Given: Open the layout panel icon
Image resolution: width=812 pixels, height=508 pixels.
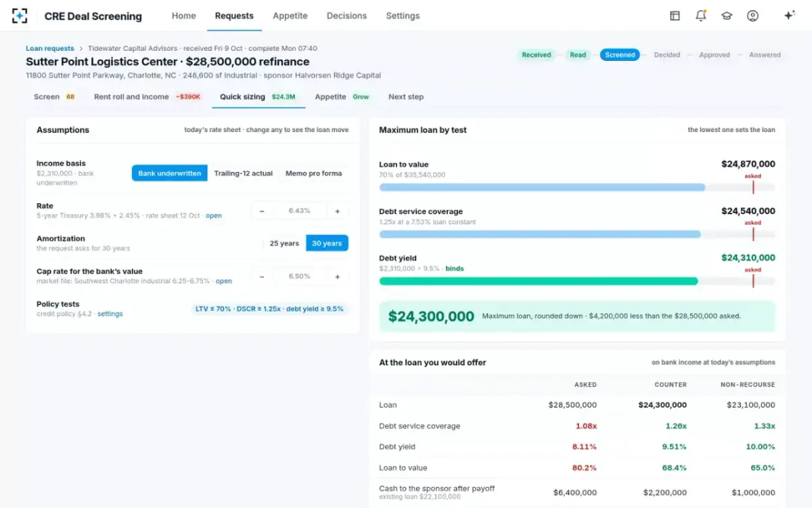Looking at the screenshot, I should click(675, 16).
